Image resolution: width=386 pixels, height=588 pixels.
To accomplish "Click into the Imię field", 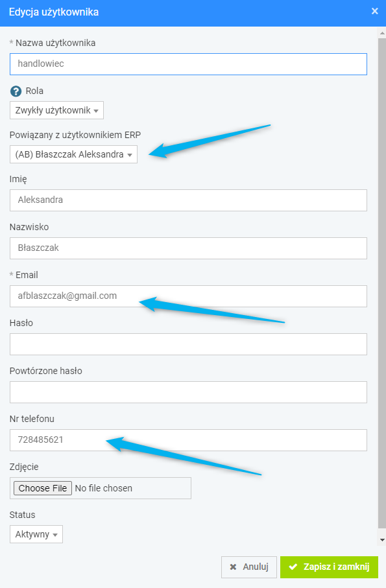I will pos(188,200).
